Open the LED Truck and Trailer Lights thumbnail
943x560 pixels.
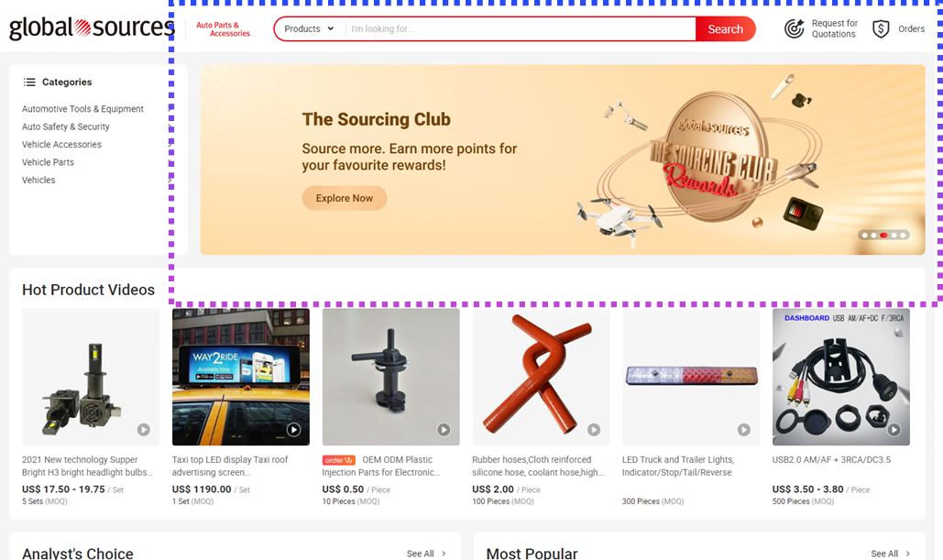[x=691, y=377]
